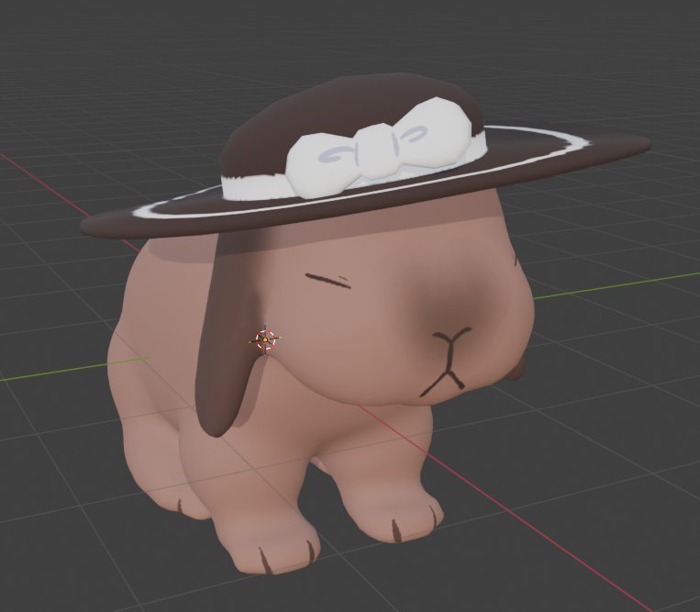Click the rabbit's closed eye line
The width and height of the screenshot is (700, 612).
point(328,281)
